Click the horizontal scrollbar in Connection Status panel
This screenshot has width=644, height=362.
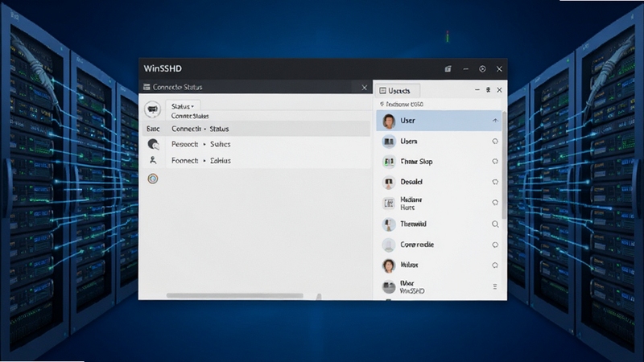pos(234,295)
